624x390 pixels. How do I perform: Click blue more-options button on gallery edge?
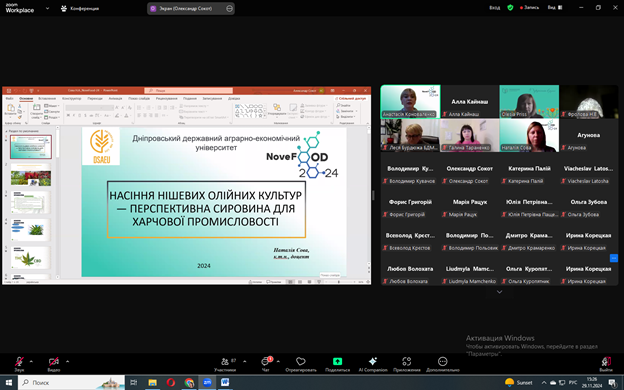[x=614, y=258]
